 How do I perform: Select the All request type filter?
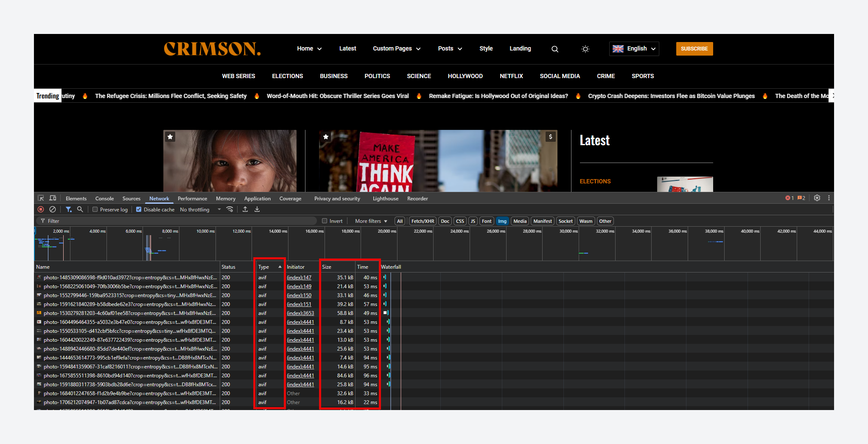tap(400, 221)
